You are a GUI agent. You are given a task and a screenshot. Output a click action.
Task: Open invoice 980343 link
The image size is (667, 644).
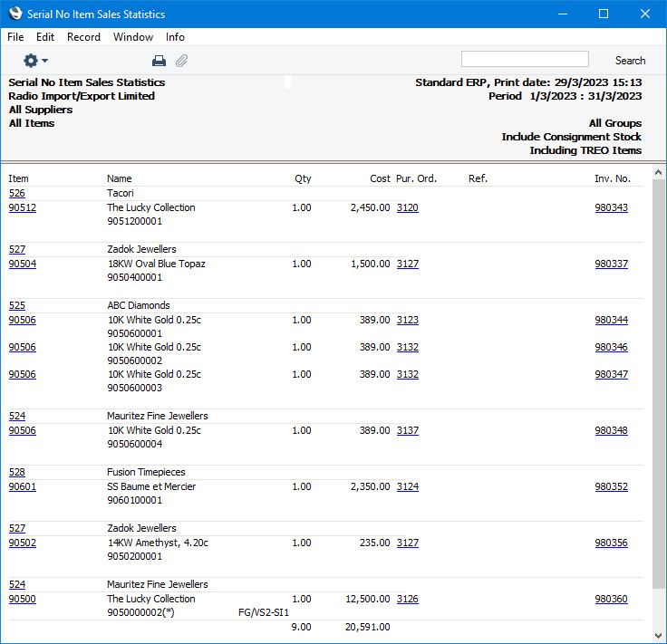(612, 207)
